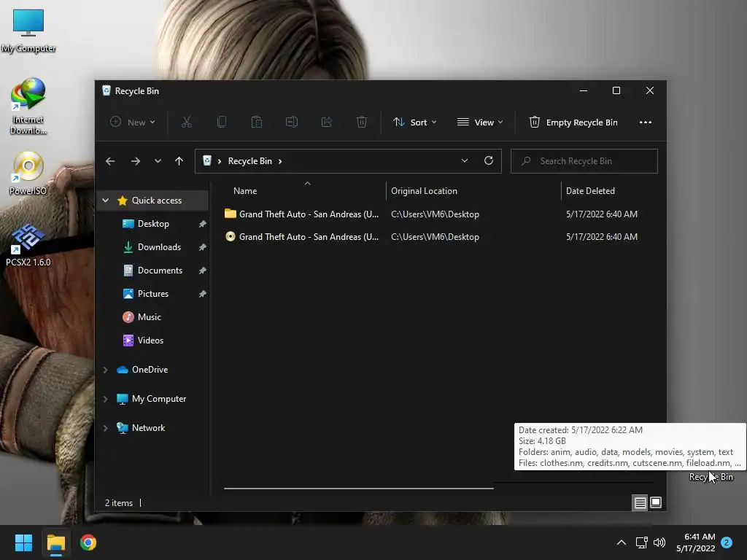Click the Share icon in toolbar

(327, 122)
